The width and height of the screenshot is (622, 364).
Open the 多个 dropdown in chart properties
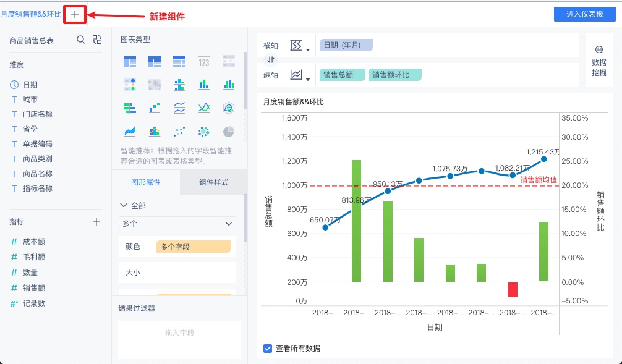pyautogui.click(x=177, y=224)
